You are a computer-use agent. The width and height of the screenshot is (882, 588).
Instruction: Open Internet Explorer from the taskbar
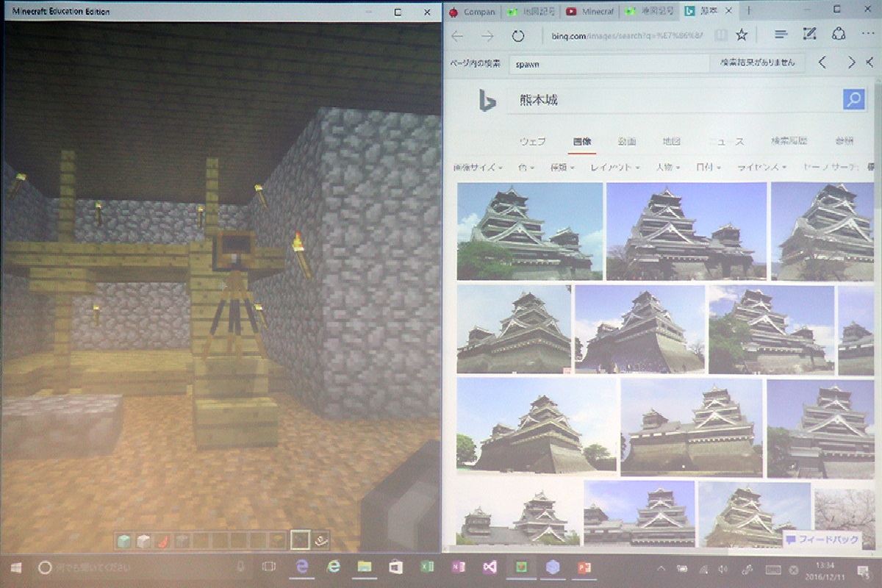tap(334, 567)
